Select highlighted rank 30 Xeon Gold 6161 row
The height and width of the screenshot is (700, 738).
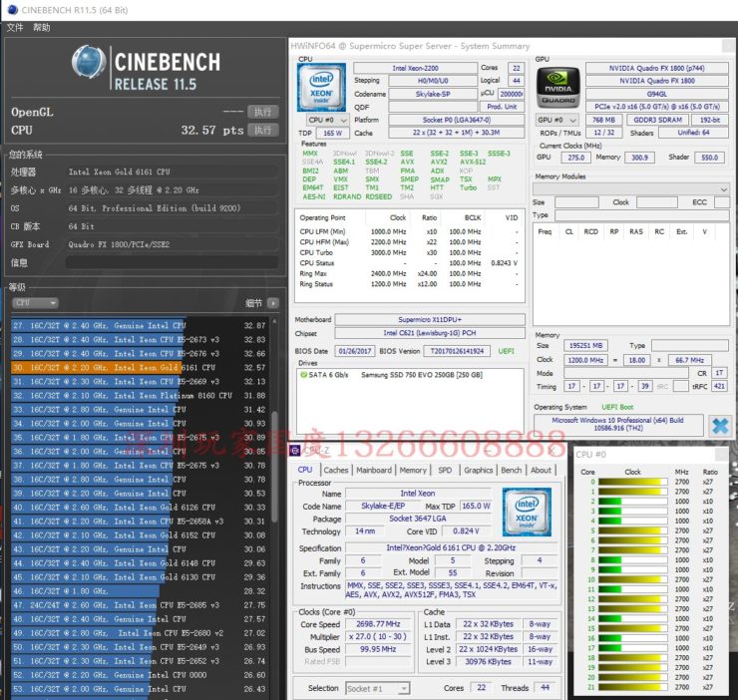pos(141,368)
